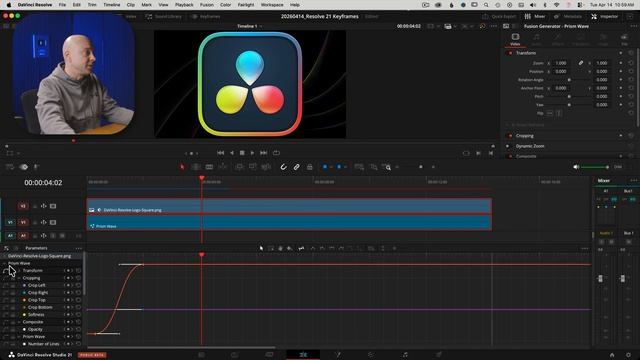Adjust the Pitch slider in Inspector

tap(569, 97)
